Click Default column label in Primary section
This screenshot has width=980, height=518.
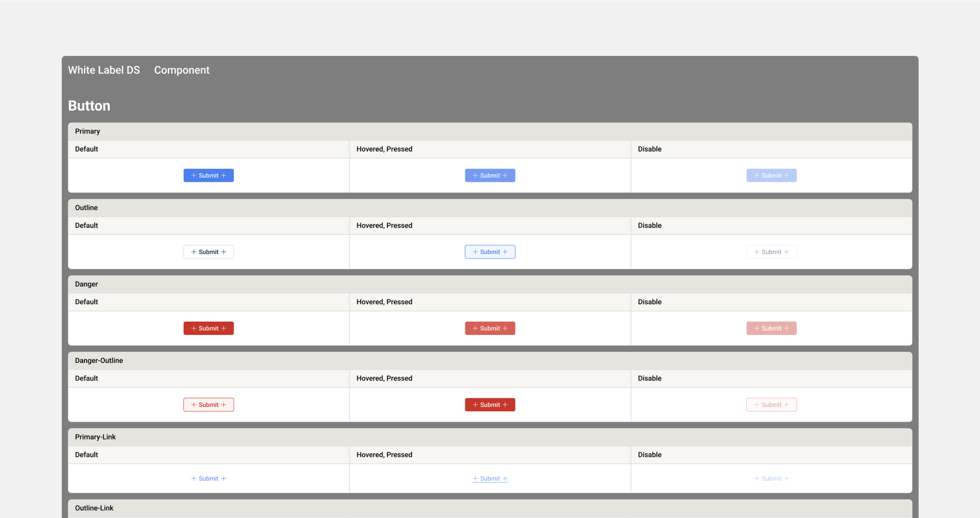(x=86, y=149)
